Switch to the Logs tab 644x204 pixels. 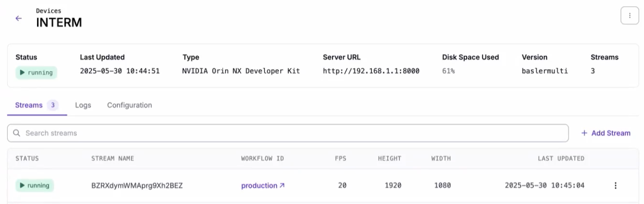[x=83, y=105]
